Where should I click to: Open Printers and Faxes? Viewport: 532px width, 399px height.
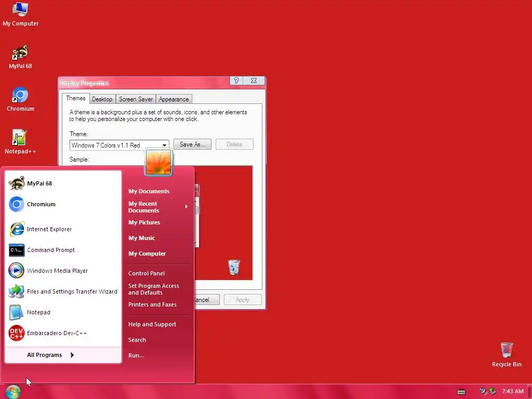tap(152, 304)
